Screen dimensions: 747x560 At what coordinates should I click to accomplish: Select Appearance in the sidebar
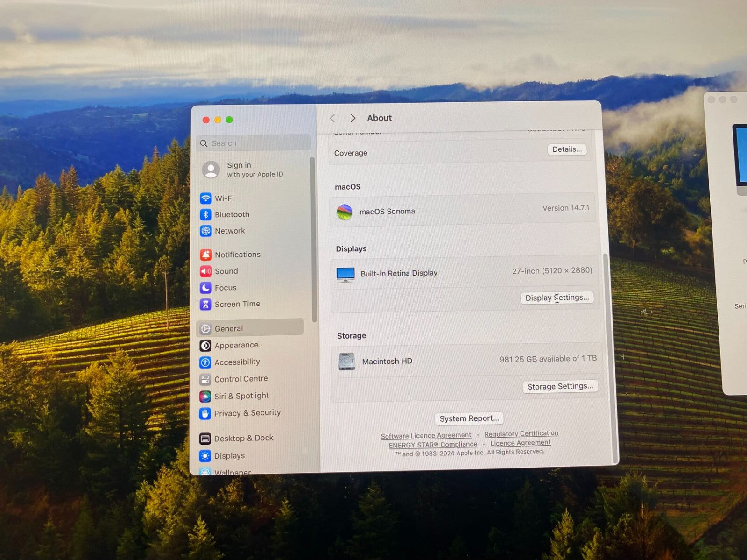[236, 345]
